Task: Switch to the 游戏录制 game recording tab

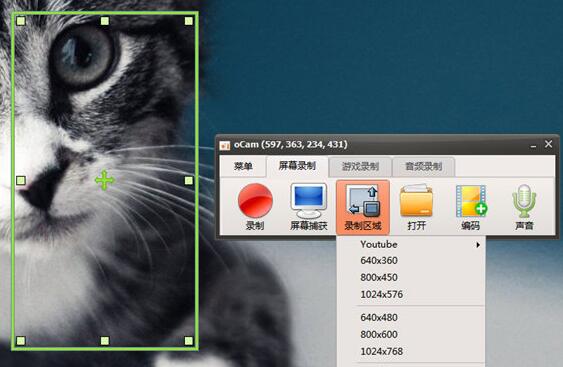Action: pyautogui.click(x=360, y=166)
